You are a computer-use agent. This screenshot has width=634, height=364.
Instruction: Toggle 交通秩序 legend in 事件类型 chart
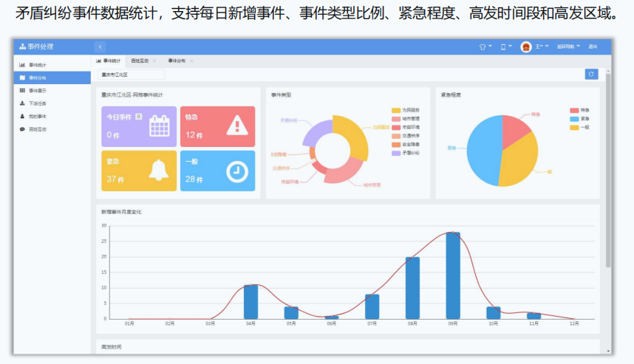pos(406,136)
